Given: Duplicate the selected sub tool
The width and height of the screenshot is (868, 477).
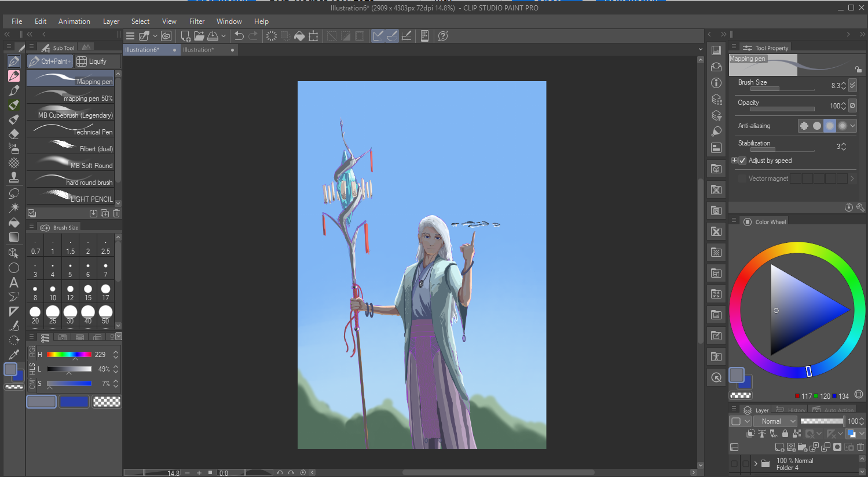Looking at the screenshot, I should point(105,213).
